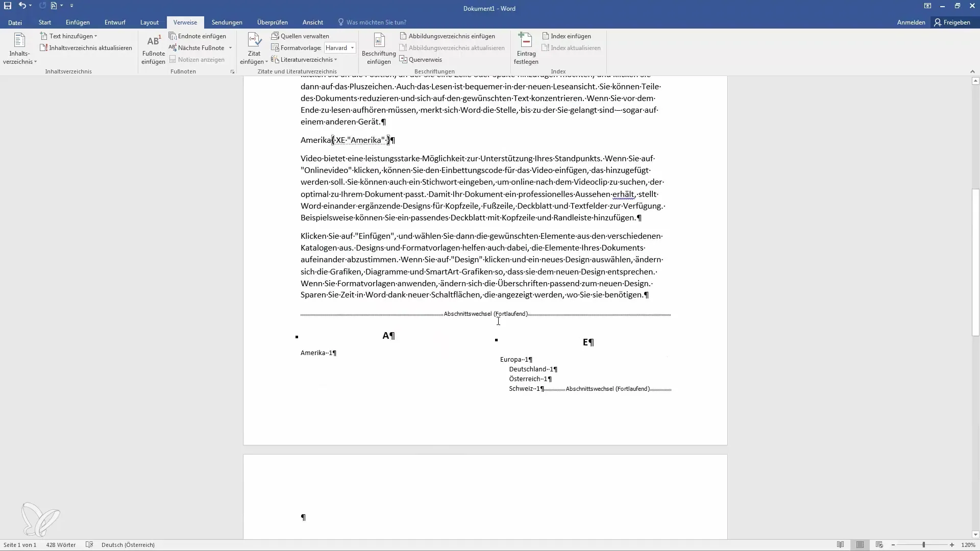Viewport: 980px width, 551px height.
Task: Switch to the Ansicht tab
Action: [313, 22]
